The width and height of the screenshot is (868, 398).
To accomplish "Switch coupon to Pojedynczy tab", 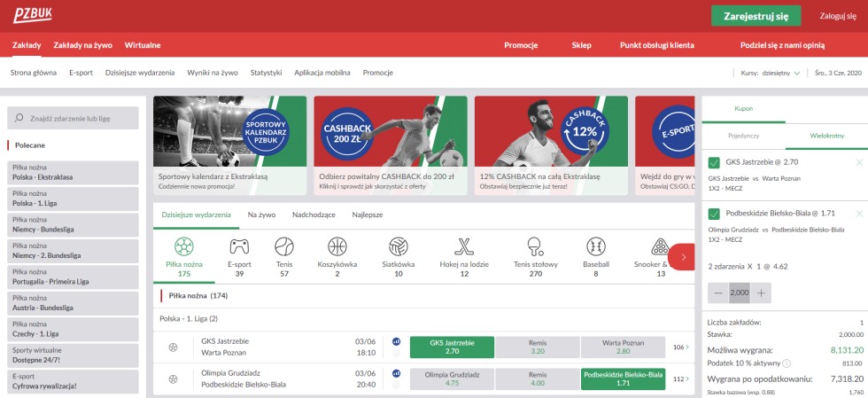I will point(743,136).
